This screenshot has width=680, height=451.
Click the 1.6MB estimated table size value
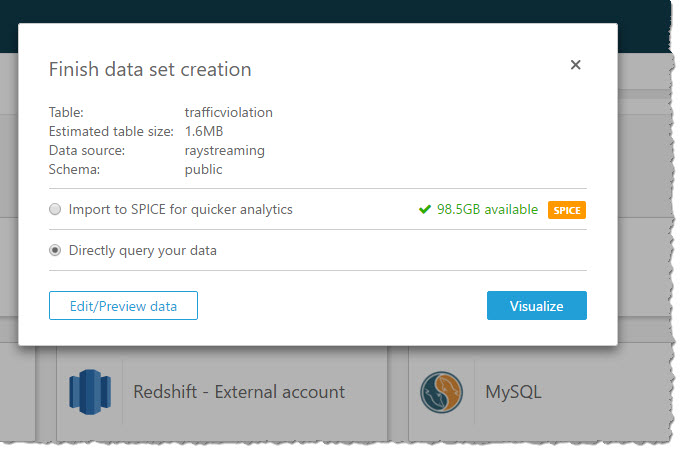[x=205, y=131]
